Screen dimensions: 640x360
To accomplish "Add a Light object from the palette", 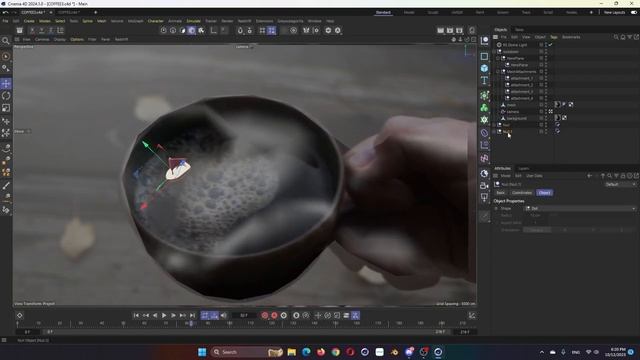I will point(484,198).
